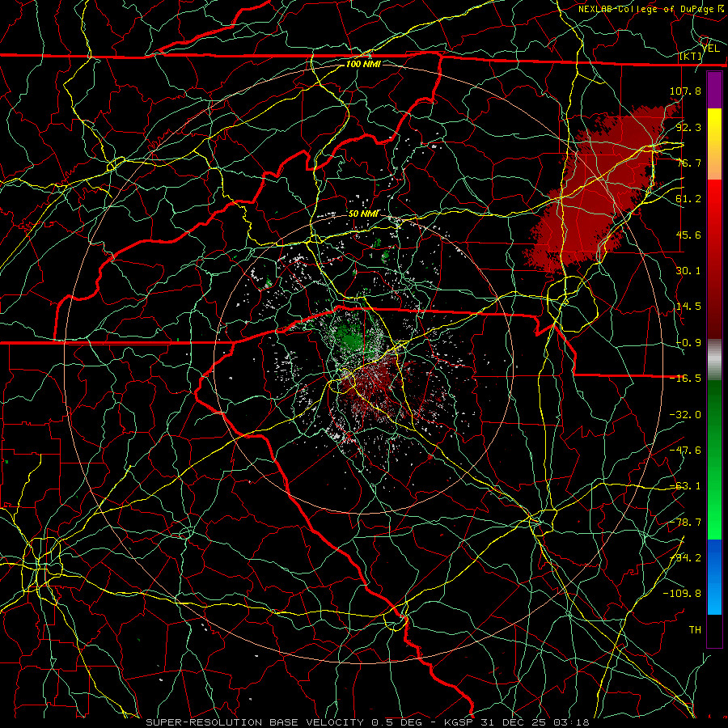Select the -0.9 scale value
The image size is (728, 728).
coord(688,343)
